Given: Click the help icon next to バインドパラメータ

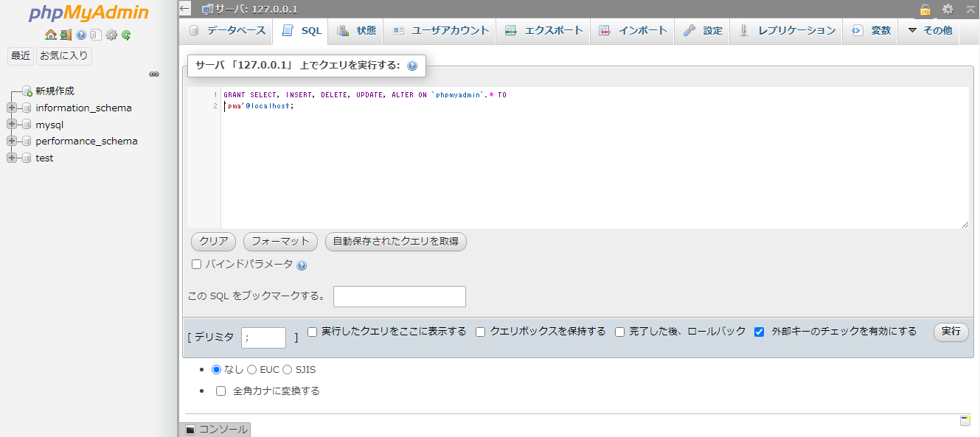Looking at the screenshot, I should tap(302, 265).
